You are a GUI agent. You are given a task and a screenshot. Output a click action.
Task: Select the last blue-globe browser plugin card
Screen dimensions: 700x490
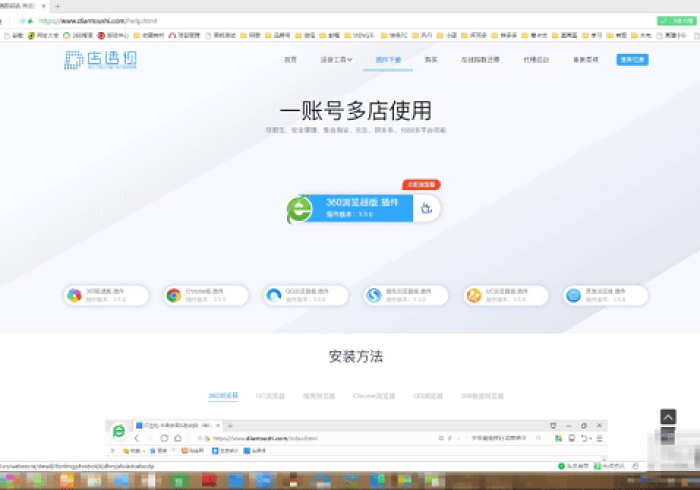point(605,295)
